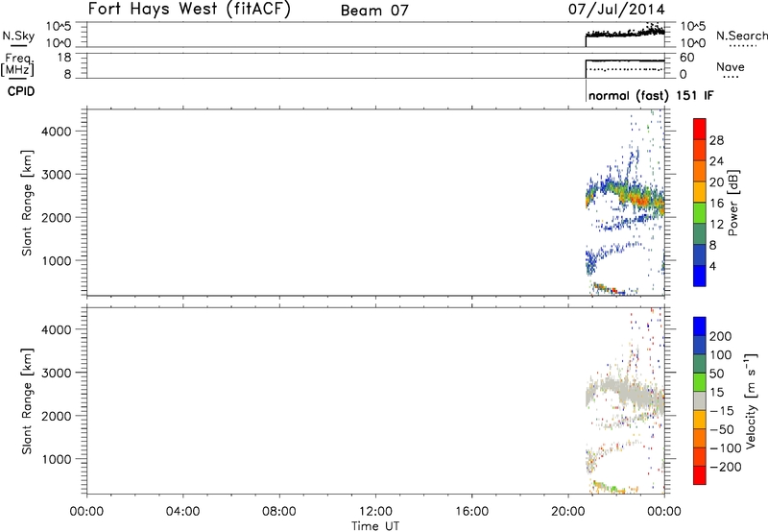Click the blue 200 velocity colorbar segment
Image resolution: width=768 pixels, height=532 pixels.
pos(700,326)
